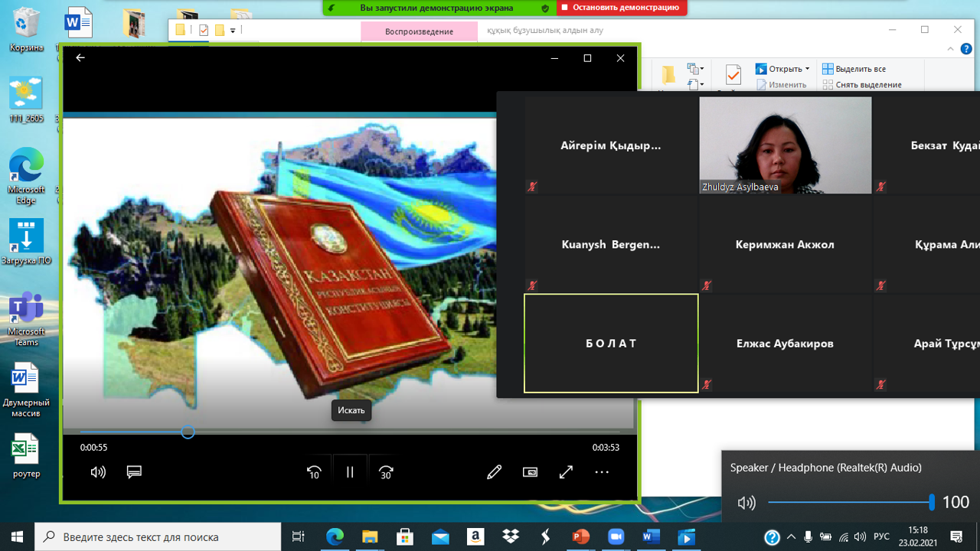Screen dimensions: 980x551
Task: Click the tray microphone icon
Action: (x=808, y=537)
